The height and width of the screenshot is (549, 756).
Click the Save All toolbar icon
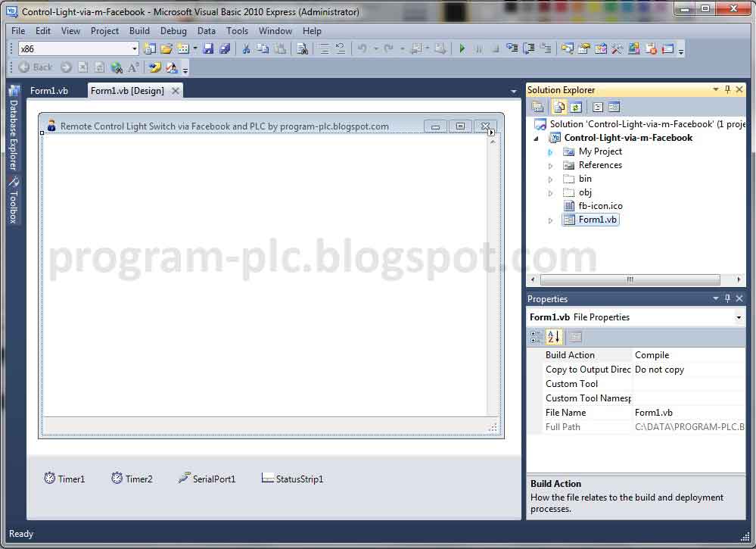click(225, 48)
